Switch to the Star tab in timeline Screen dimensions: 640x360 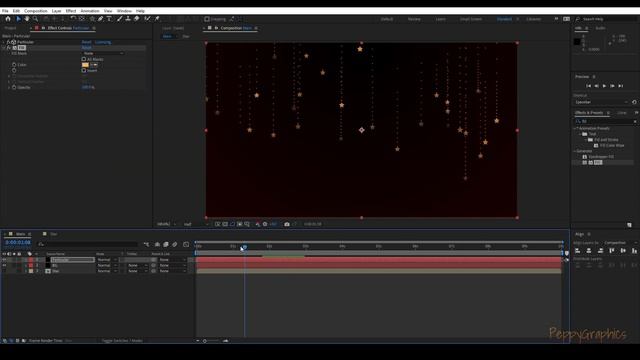point(53,234)
